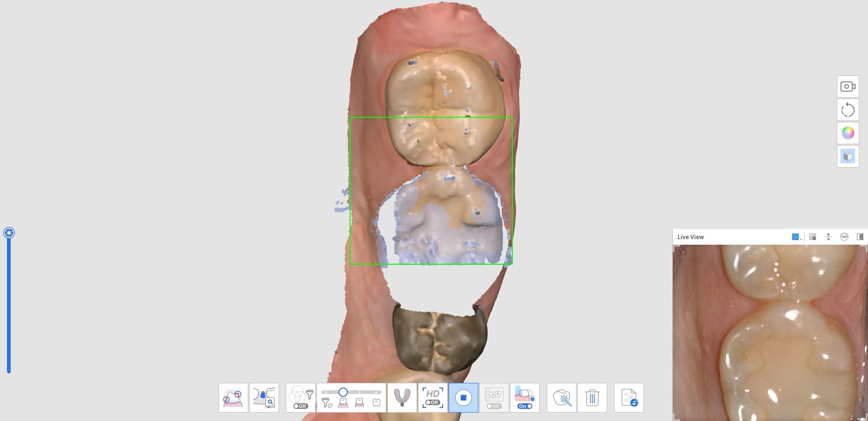Image resolution: width=868 pixels, height=421 pixels.
Task: Click the 3D view cube button
Action: pos(848,156)
